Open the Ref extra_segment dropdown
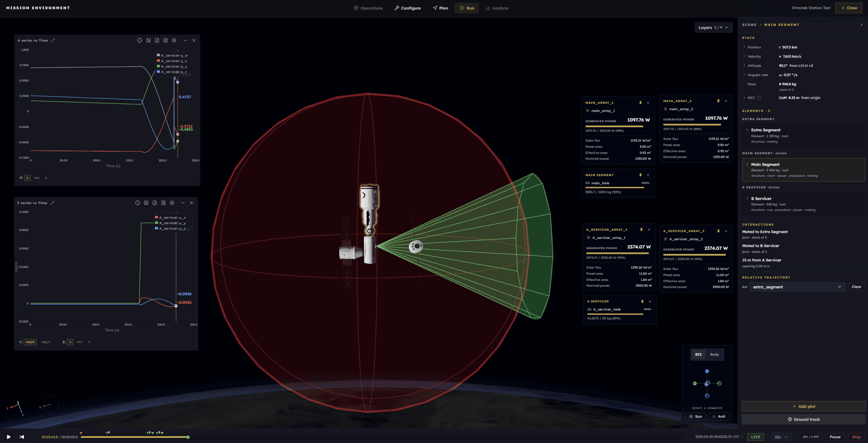Image resolution: width=868 pixels, height=443 pixels. click(x=797, y=287)
